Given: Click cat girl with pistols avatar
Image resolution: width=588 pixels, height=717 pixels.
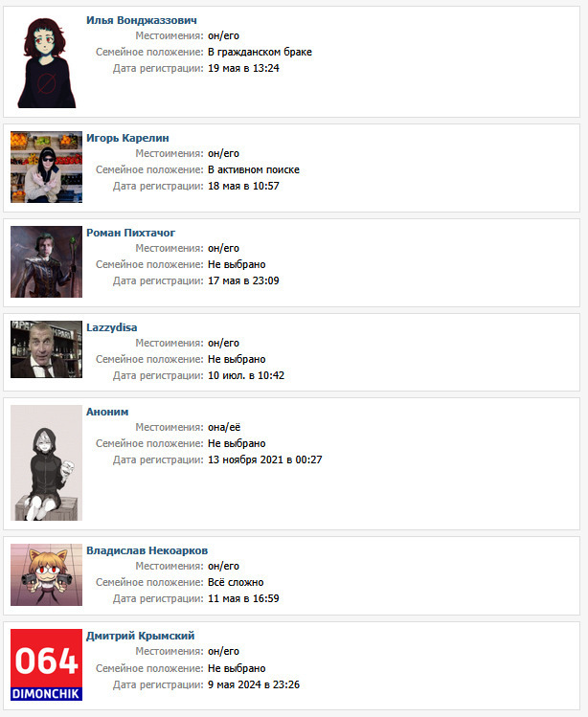Looking at the screenshot, I should 46,574.
